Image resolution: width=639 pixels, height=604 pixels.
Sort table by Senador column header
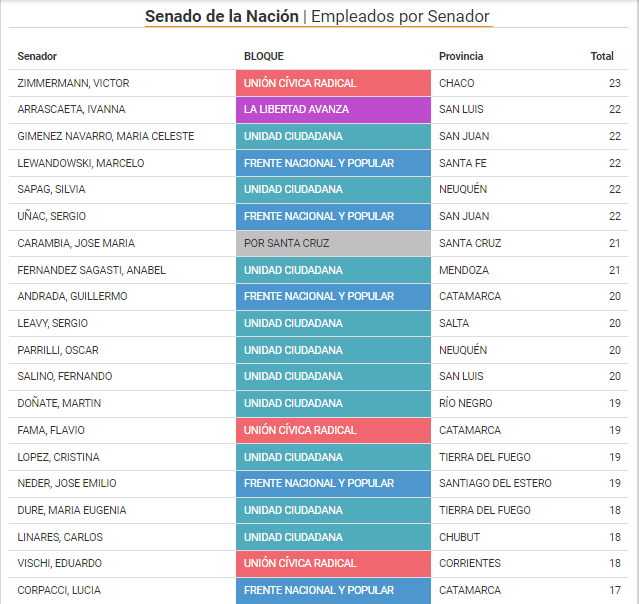(x=38, y=56)
